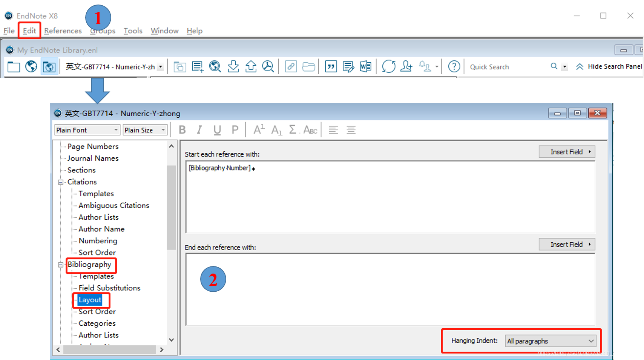Select Layout under Bibliography
Screen dimensions: 644x360
tap(90, 300)
